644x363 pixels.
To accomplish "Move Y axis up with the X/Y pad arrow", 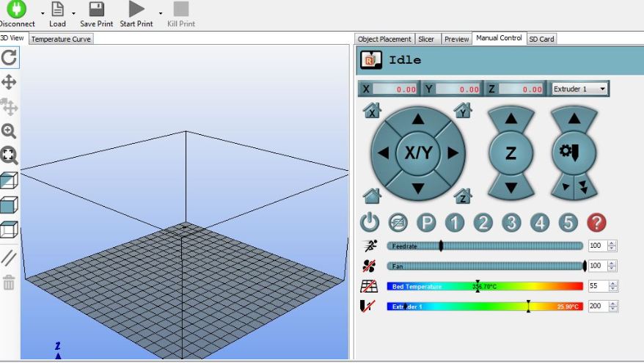I will click(x=418, y=120).
